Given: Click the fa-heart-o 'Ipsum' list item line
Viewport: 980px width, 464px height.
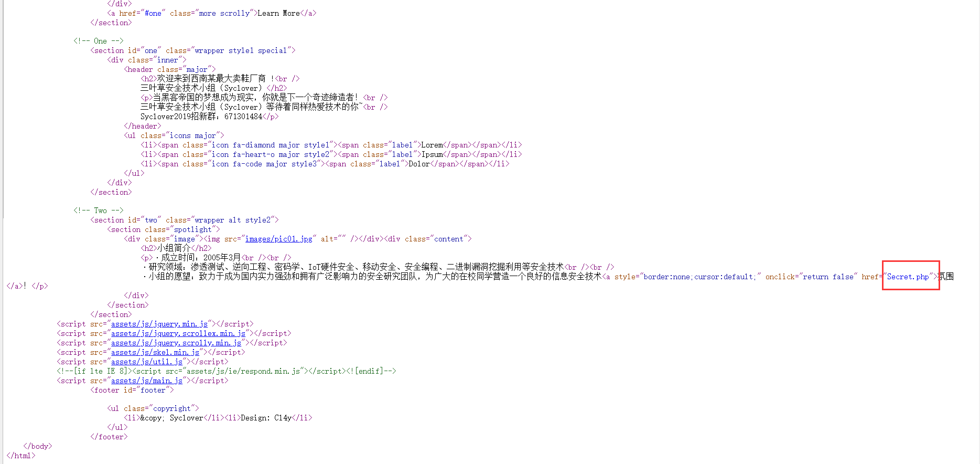Looking at the screenshot, I should point(331,154).
